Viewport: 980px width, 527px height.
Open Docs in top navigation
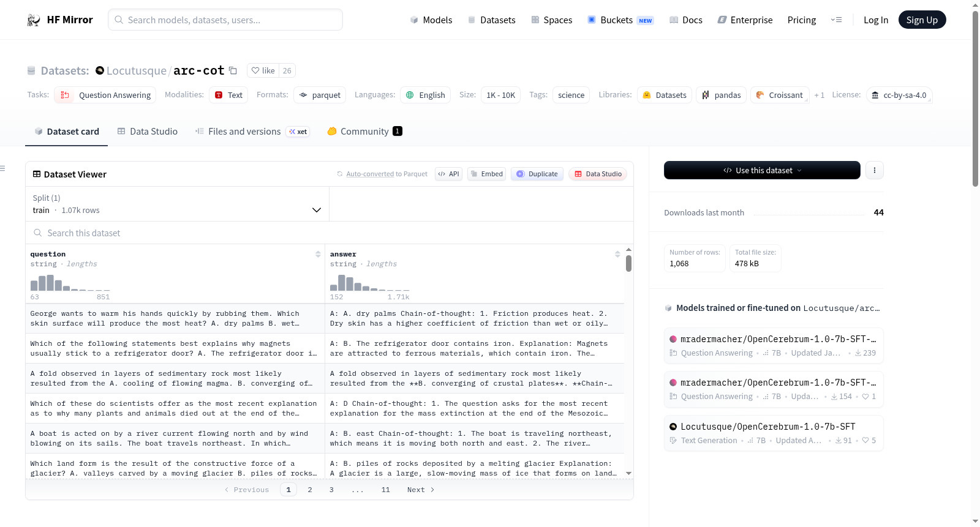click(x=685, y=20)
